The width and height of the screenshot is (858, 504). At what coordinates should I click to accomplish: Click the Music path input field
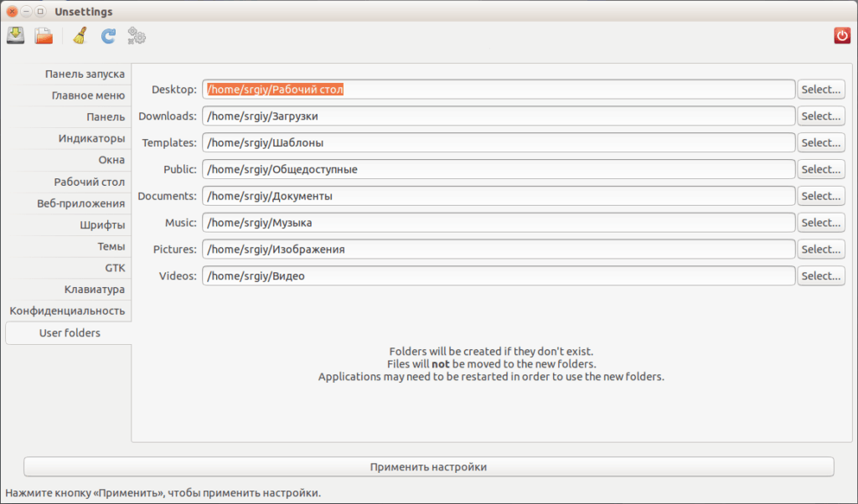pyautogui.click(x=499, y=223)
